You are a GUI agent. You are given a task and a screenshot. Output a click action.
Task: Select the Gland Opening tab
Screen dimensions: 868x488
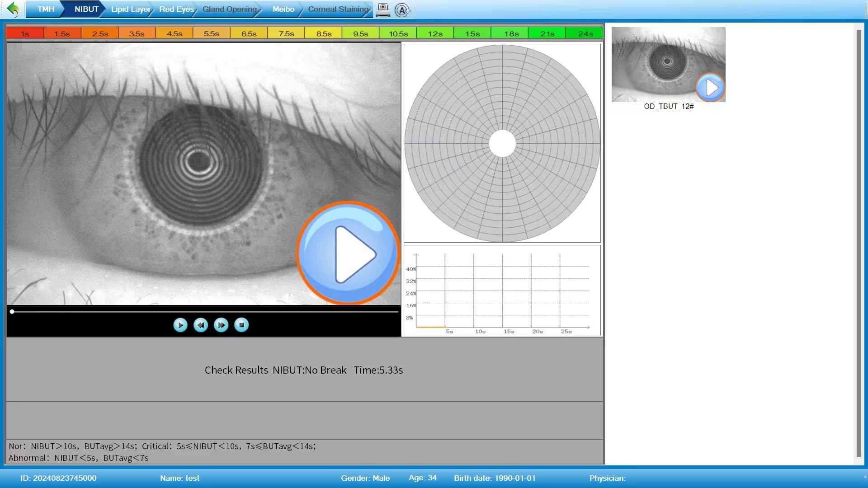229,9
